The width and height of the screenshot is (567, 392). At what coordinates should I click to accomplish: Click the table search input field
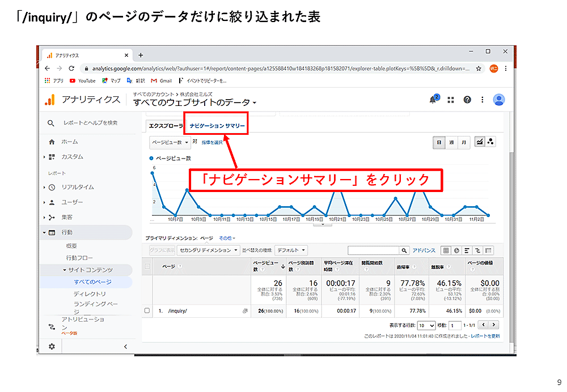point(373,250)
